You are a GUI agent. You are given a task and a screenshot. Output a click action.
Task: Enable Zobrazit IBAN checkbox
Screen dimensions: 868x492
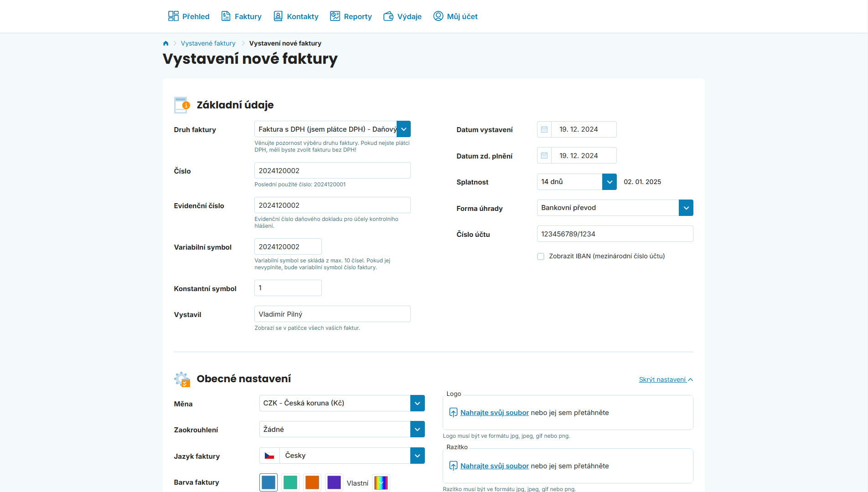[x=541, y=256]
